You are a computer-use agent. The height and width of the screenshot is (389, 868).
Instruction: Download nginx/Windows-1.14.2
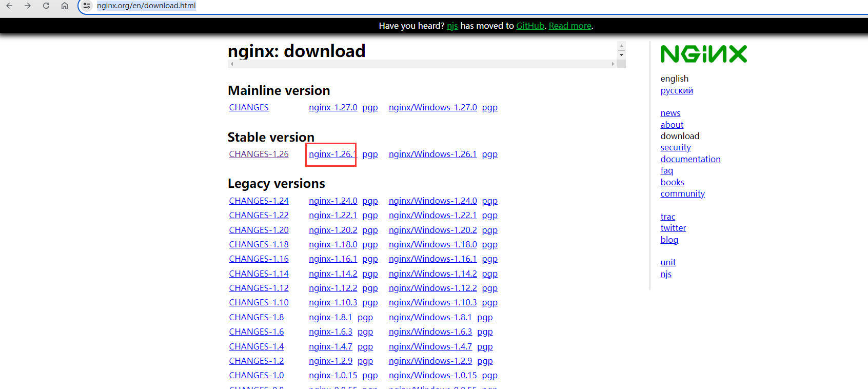pyautogui.click(x=433, y=274)
